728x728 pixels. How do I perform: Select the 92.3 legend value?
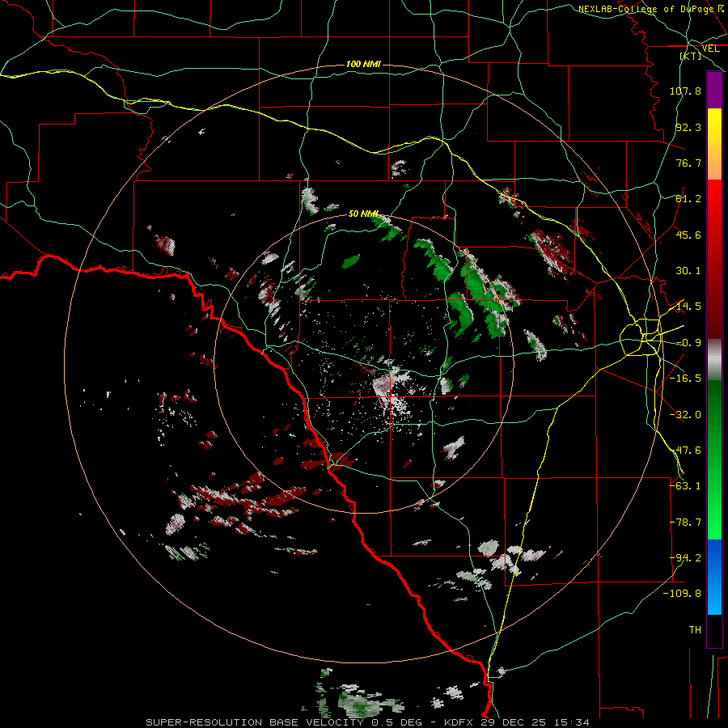tap(688, 127)
